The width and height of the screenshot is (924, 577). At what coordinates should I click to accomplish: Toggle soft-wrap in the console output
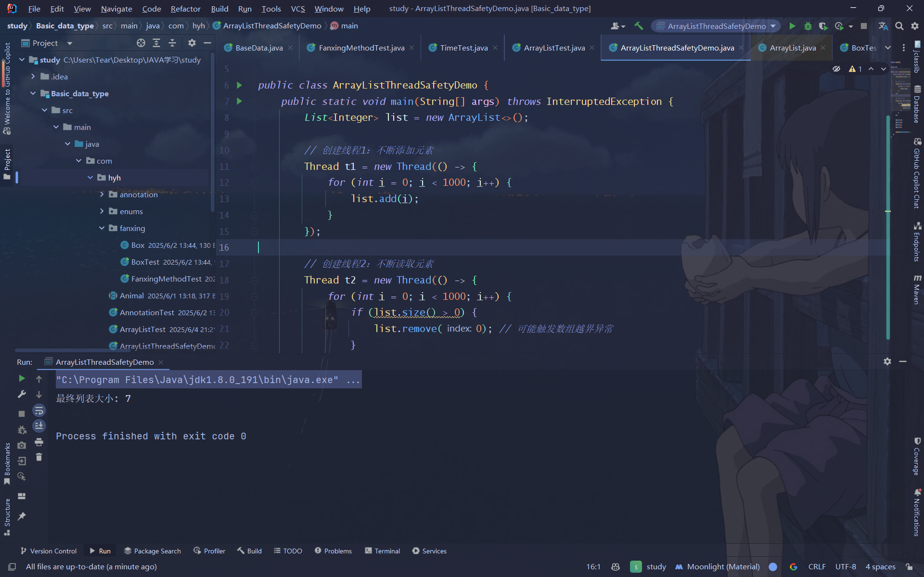tap(39, 410)
